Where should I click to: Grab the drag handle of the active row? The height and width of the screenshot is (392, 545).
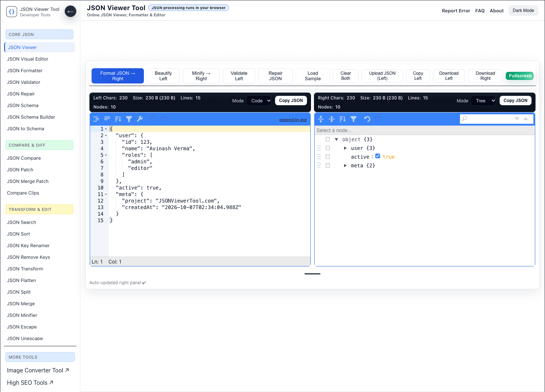(x=319, y=157)
